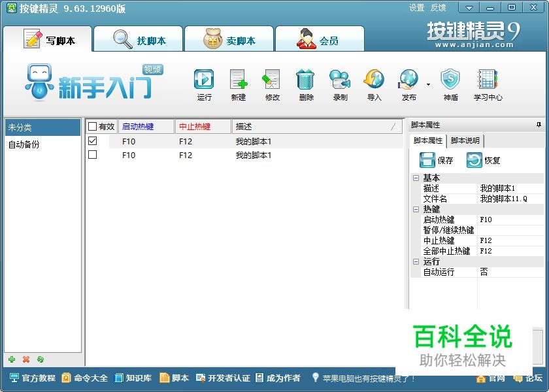Pin the 脚本属性 panel

539,125
